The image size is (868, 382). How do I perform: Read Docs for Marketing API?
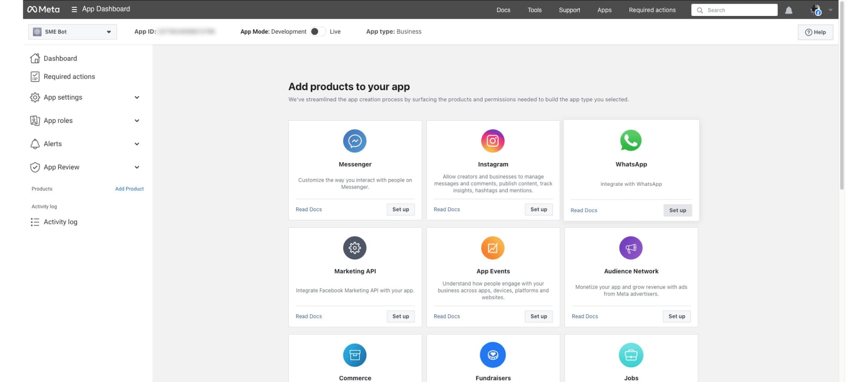pos(308,316)
